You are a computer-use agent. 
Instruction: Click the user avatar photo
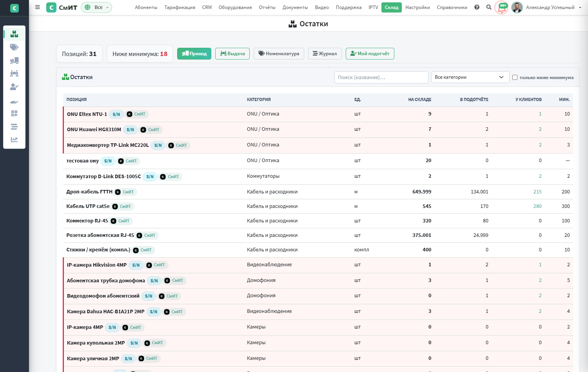517,7
